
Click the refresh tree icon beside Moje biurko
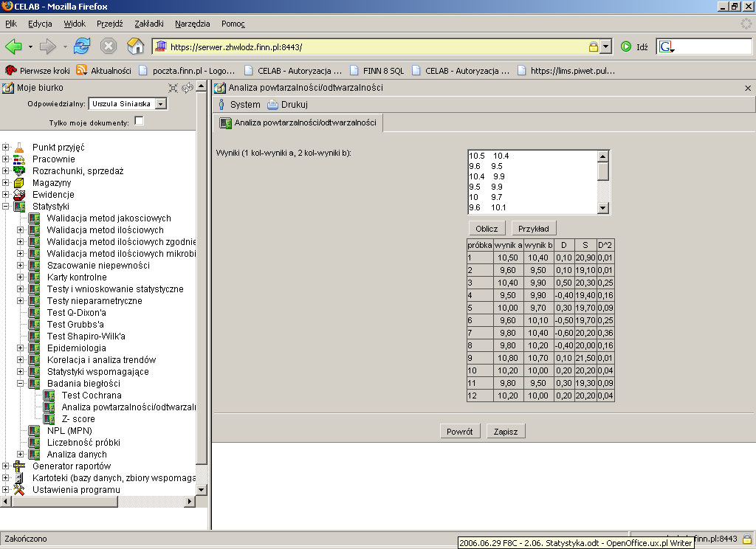[188, 87]
